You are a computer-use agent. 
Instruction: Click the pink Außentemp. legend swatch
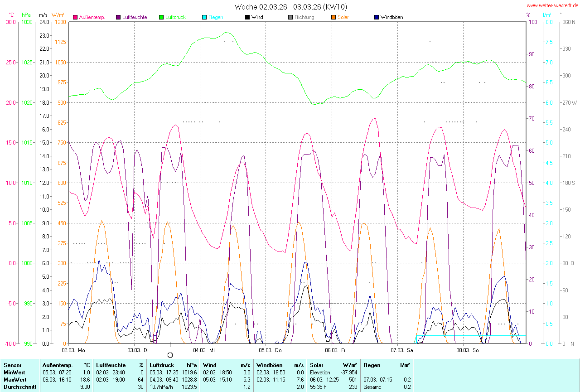tap(75, 17)
